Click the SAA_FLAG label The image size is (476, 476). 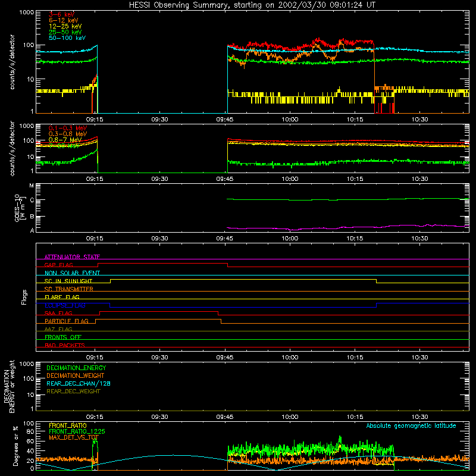click(x=58, y=313)
